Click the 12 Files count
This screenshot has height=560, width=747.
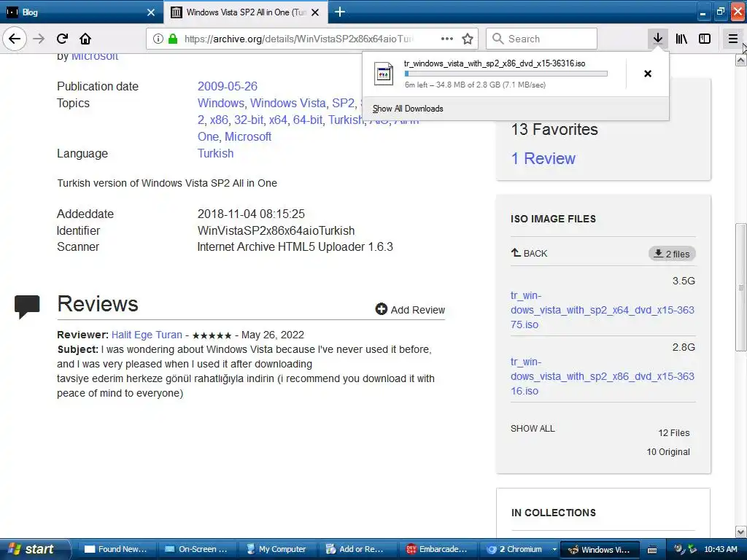click(673, 433)
